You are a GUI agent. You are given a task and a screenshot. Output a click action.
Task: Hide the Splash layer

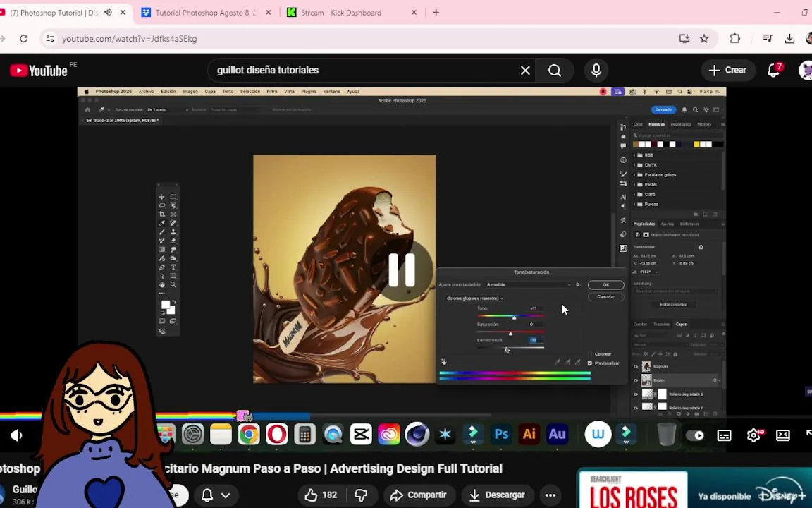click(636, 380)
